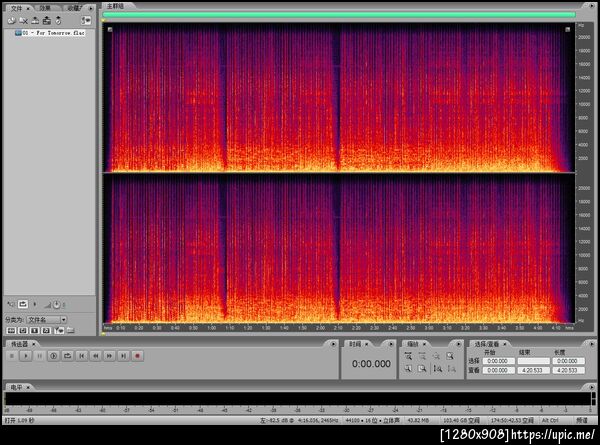The width and height of the screenshot is (600, 445).
Task: Close the 传送器 transport panel tab
Action: (x=33, y=344)
